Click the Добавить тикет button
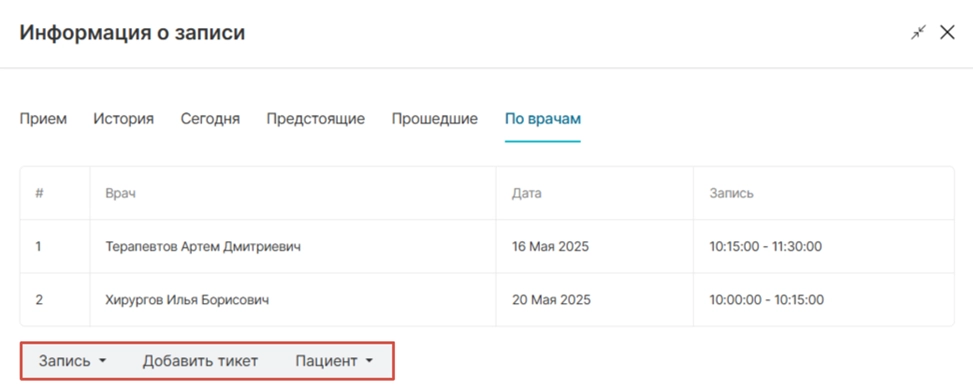Image resolution: width=973 pixels, height=391 pixels. 200,361
